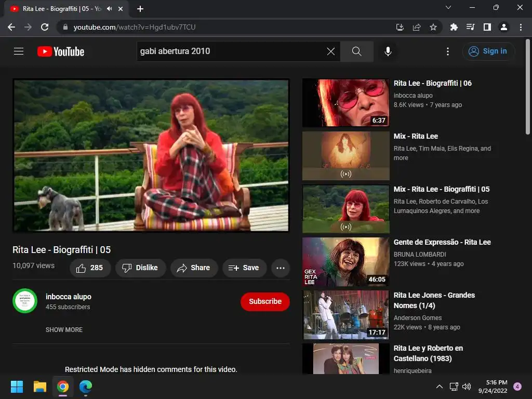
Task: Go to YouTube home via the logo
Action: coord(61,51)
